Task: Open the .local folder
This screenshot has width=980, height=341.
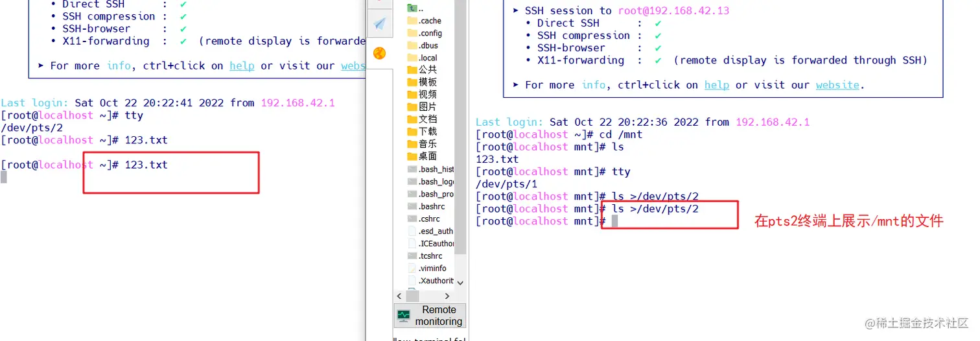Action: [x=423, y=58]
